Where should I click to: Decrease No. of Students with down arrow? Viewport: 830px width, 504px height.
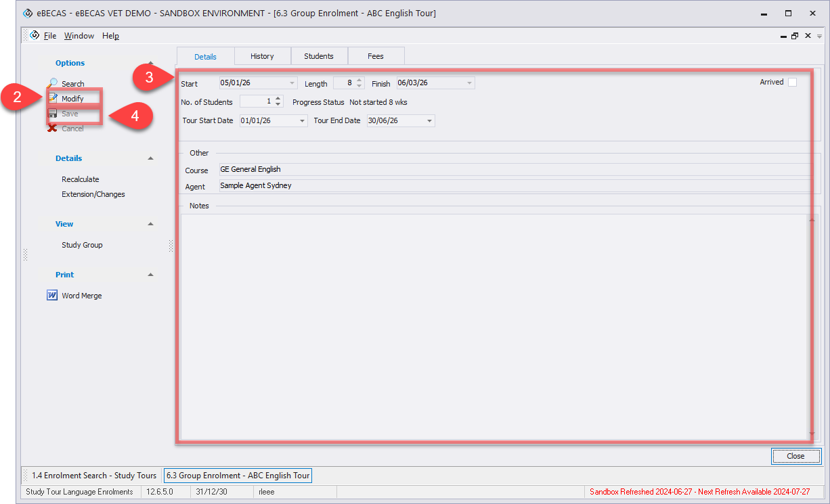tap(278, 105)
